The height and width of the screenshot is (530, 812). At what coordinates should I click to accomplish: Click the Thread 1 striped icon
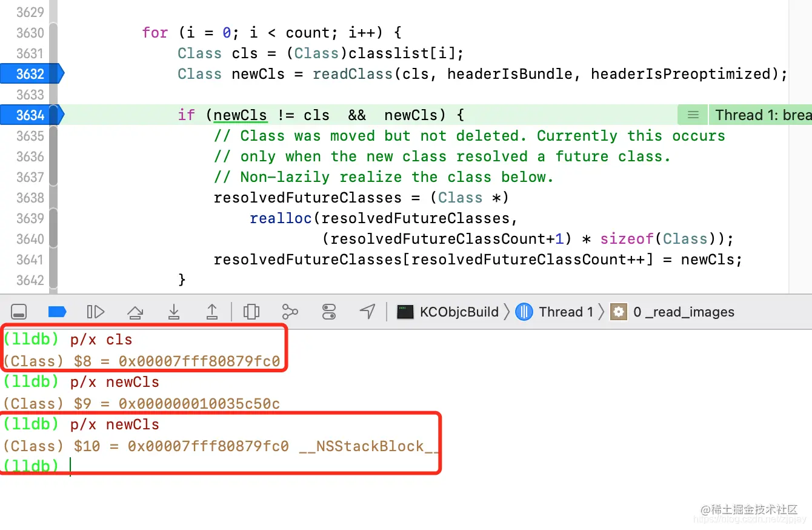524,312
